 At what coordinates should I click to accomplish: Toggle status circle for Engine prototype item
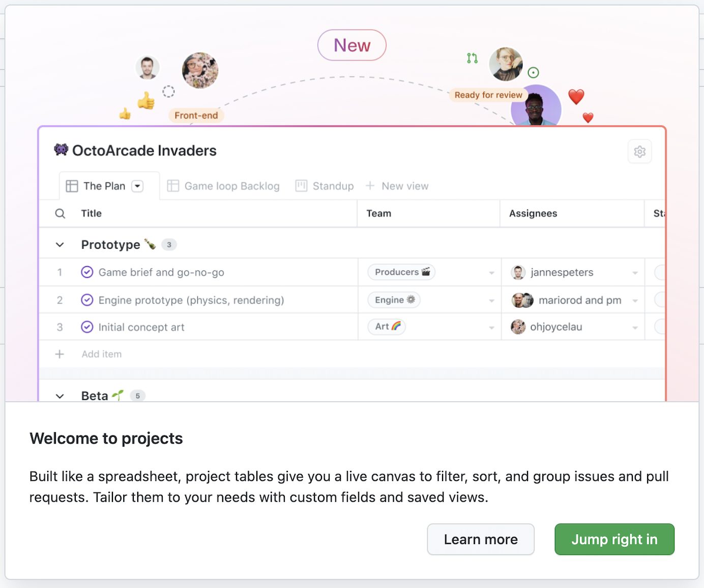point(87,300)
